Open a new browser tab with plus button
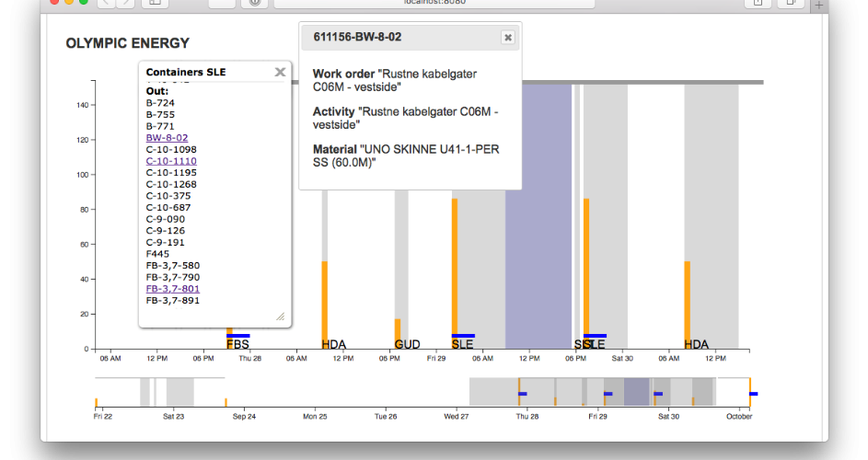The image size is (868, 460). tap(818, 5)
